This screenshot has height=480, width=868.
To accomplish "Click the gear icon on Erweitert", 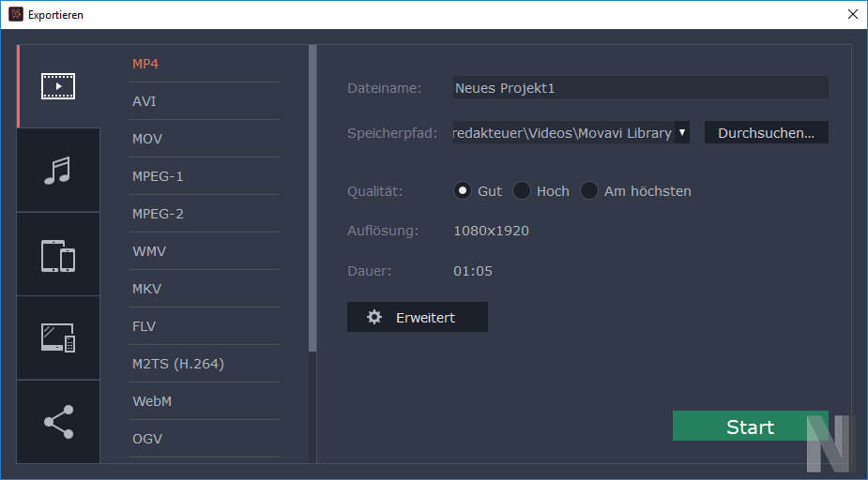I will 374,317.
